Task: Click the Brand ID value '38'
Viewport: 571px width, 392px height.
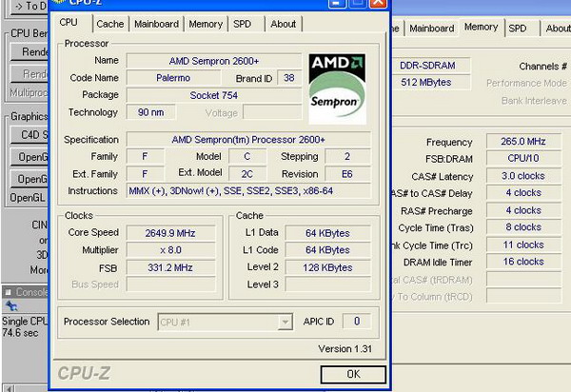Action: tap(289, 78)
